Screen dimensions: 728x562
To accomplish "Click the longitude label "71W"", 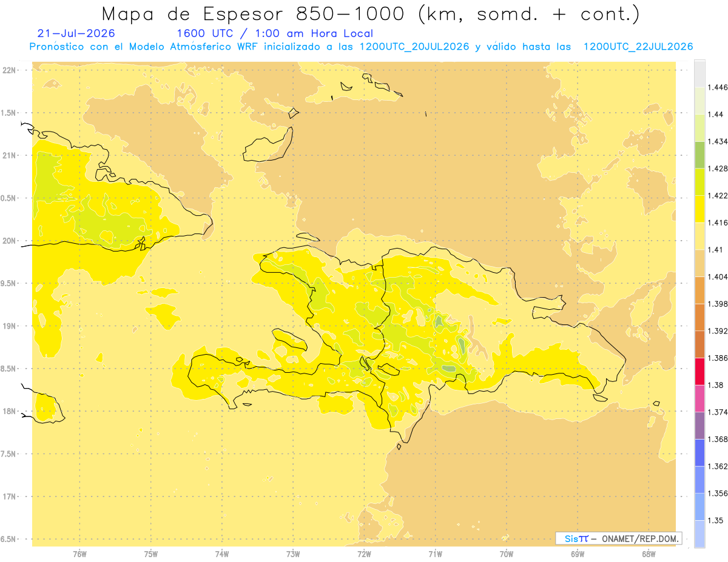I will tap(435, 554).
